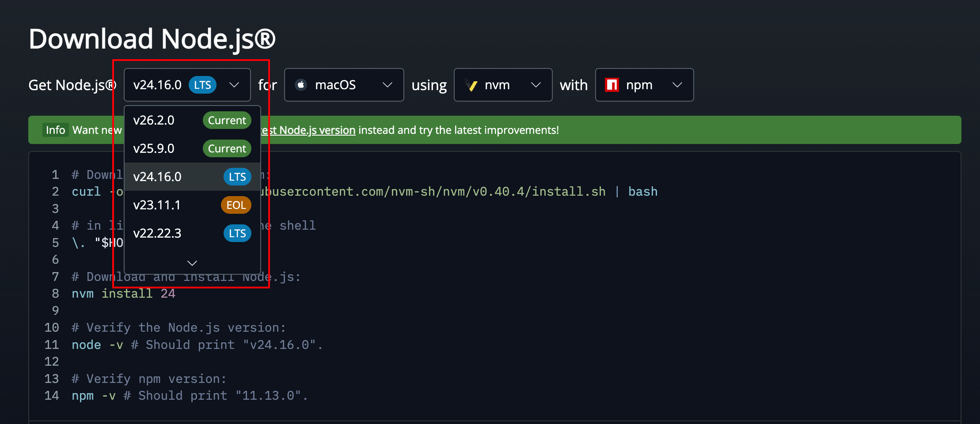Image resolution: width=980 pixels, height=424 pixels.
Task: Pick the highlighted v24.16.0 LTS option
Action: 192,177
